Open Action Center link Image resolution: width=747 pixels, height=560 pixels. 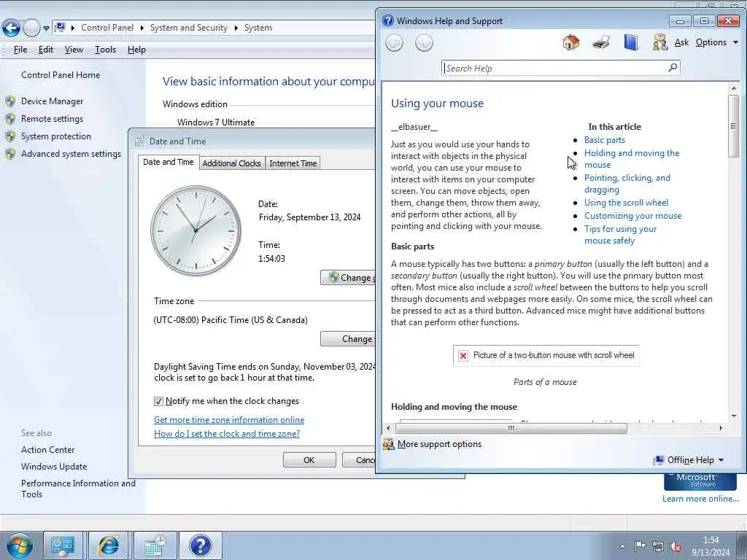[x=47, y=450]
